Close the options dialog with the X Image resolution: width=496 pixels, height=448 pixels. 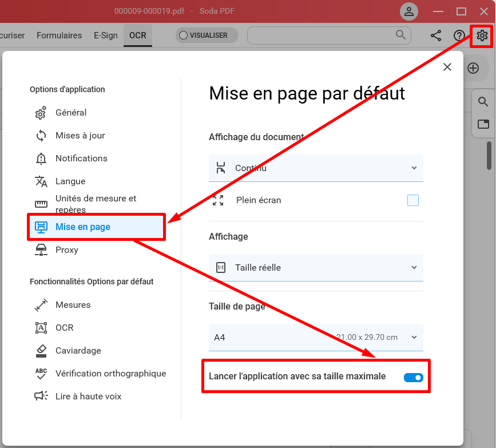click(x=447, y=67)
